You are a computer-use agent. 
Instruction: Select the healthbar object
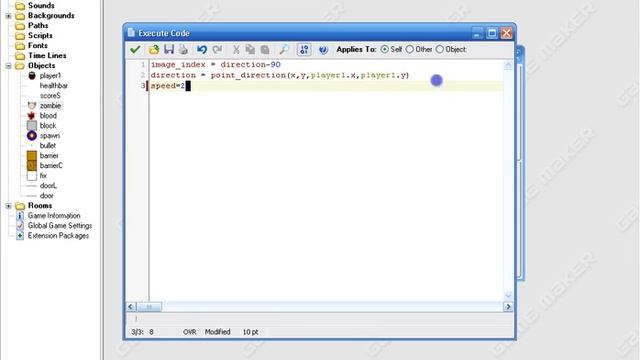pos(53,86)
